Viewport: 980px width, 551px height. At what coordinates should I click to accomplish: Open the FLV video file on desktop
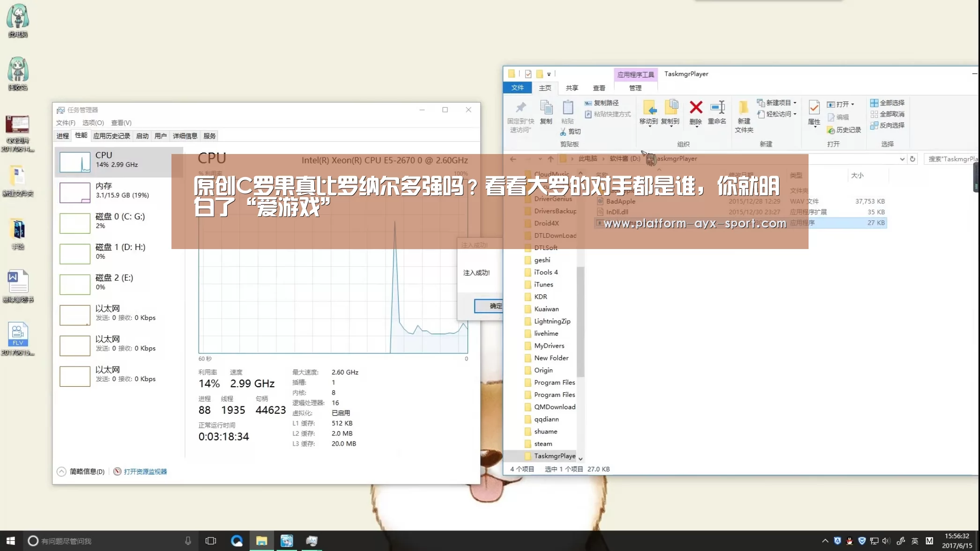click(18, 339)
